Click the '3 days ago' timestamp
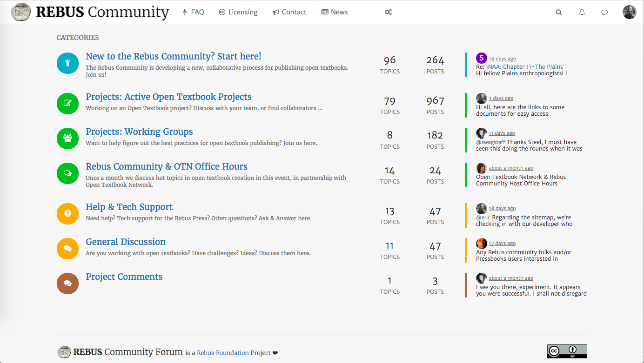 click(501, 99)
